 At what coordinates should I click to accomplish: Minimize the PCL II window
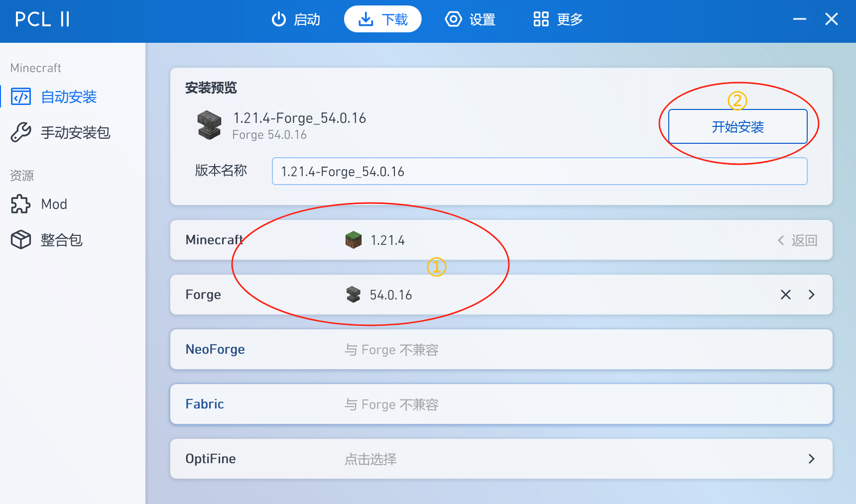800,19
